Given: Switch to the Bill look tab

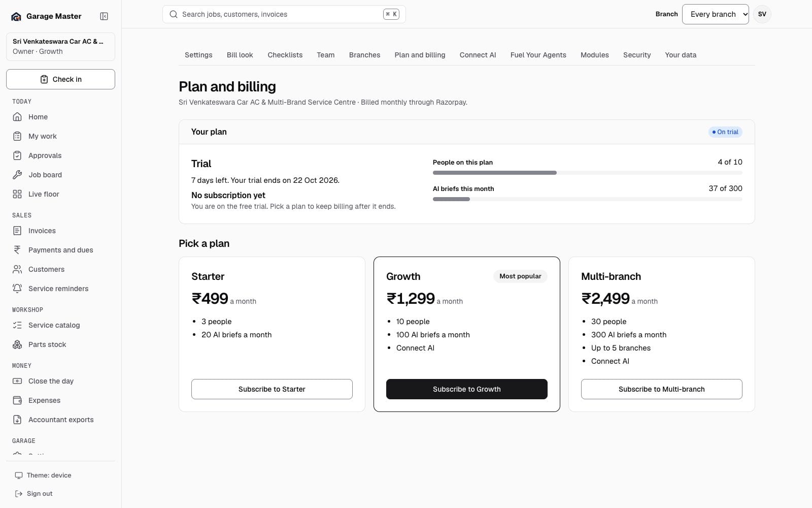Looking at the screenshot, I should pyautogui.click(x=240, y=55).
